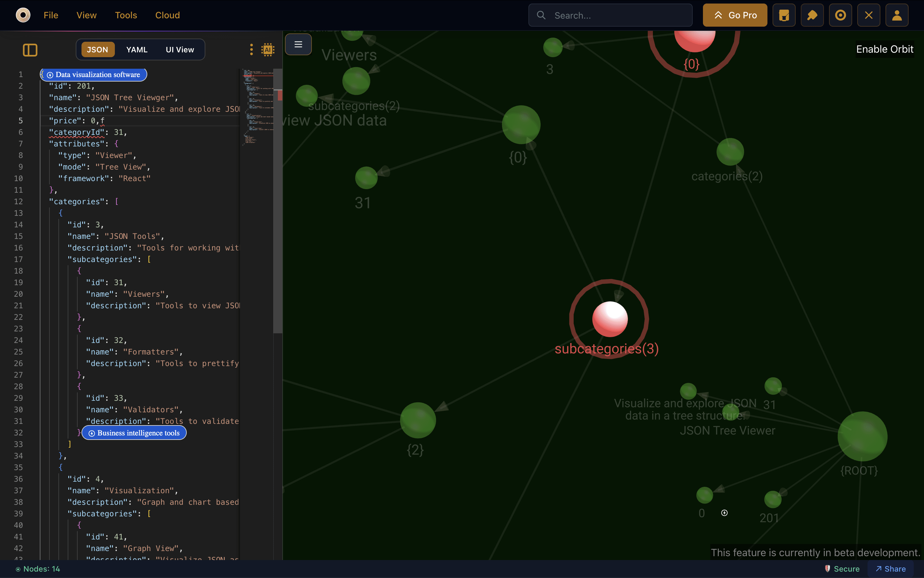The image size is (924, 578).
Task: Click "Tree View" mode value
Action: [121, 167]
